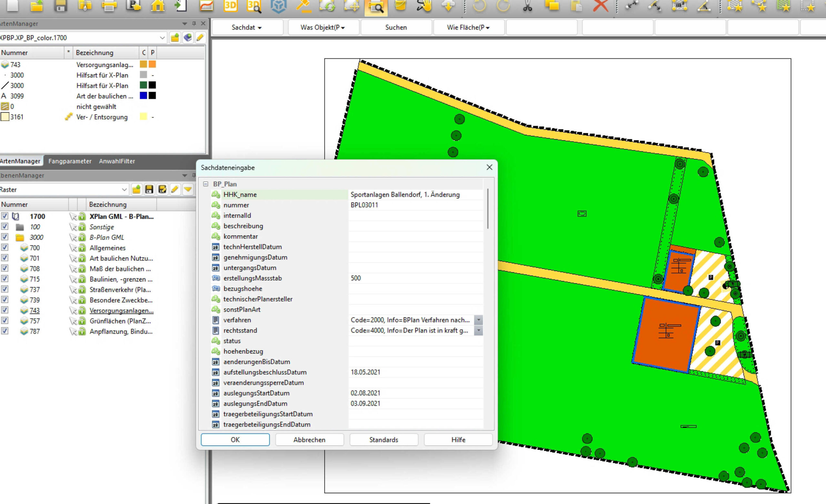Uncheck layer 1700 XPlan GML checkbox
The height and width of the screenshot is (504, 826).
5,216
